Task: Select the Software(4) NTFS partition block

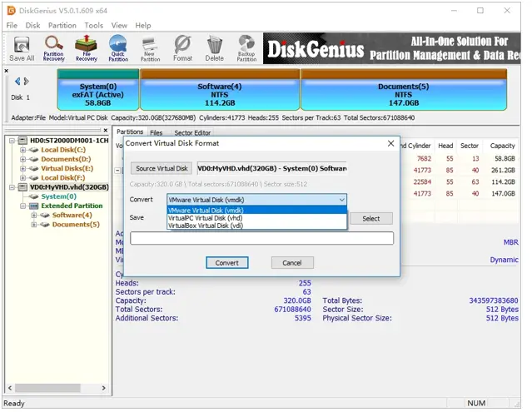Action: (x=220, y=90)
